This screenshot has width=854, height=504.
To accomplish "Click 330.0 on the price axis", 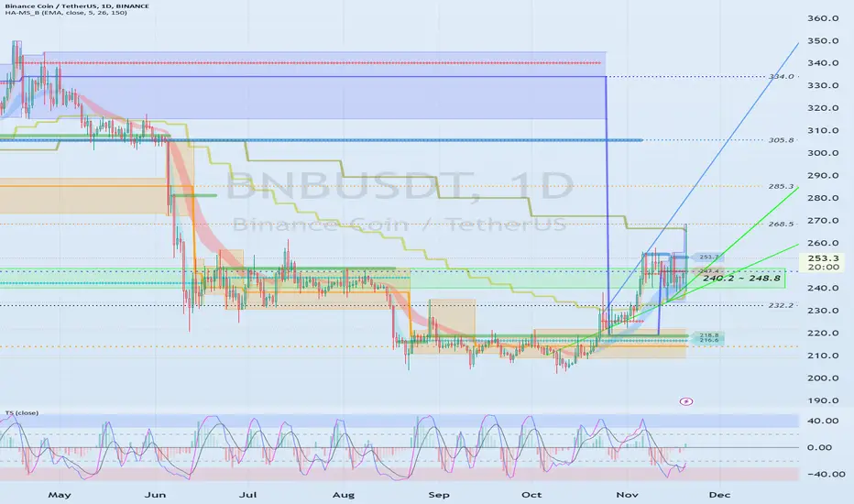I will point(823,85).
